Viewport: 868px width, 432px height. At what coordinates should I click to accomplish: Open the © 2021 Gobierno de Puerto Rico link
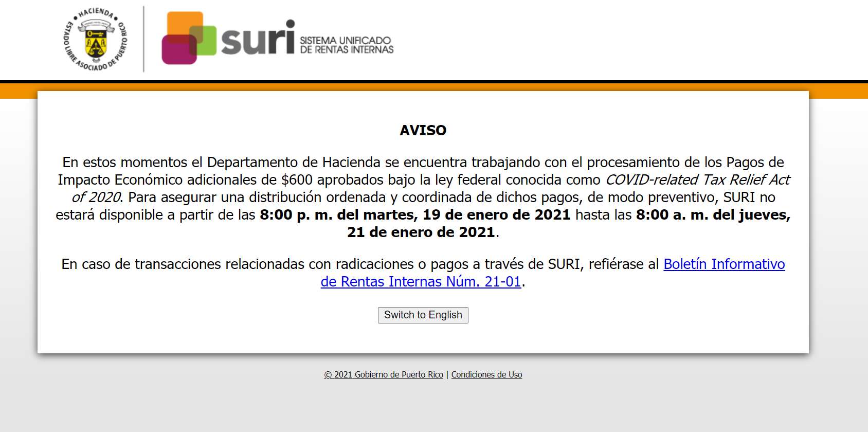point(383,374)
